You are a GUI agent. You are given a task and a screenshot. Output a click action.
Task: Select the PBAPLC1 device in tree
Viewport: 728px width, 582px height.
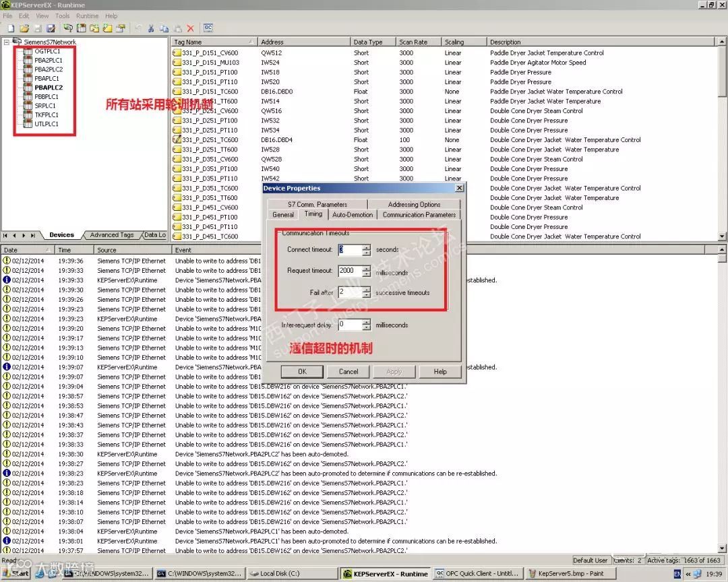47,78
